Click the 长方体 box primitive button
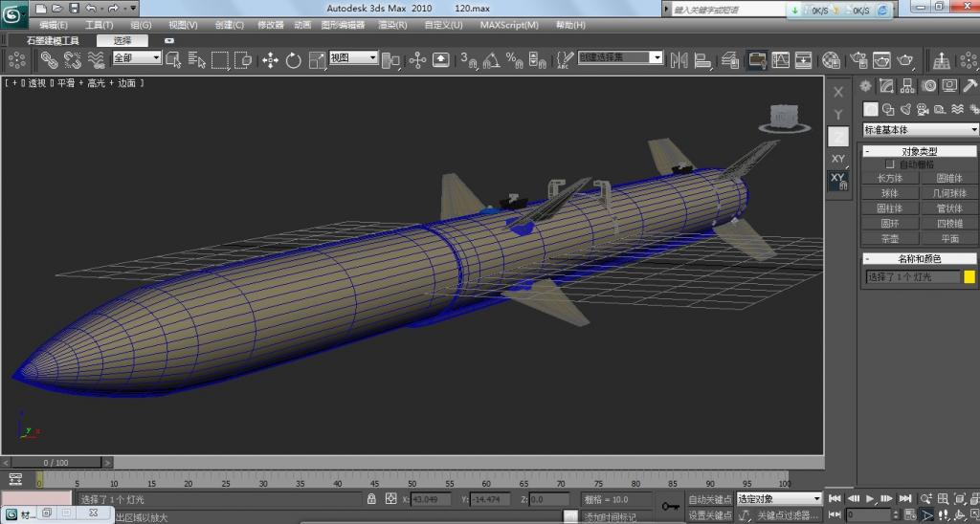 (x=890, y=178)
